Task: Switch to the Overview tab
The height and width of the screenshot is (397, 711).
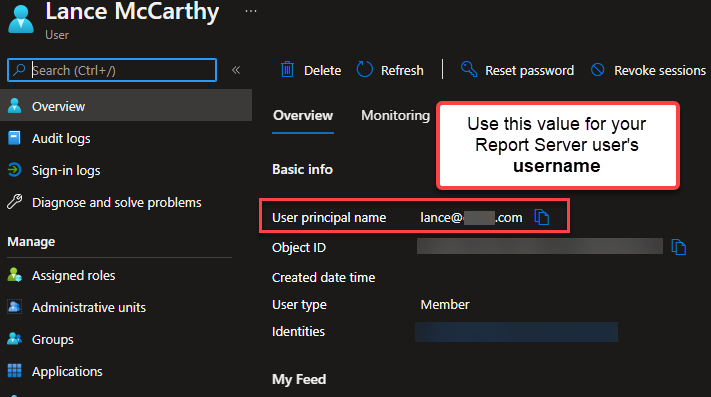Action: point(303,116)
